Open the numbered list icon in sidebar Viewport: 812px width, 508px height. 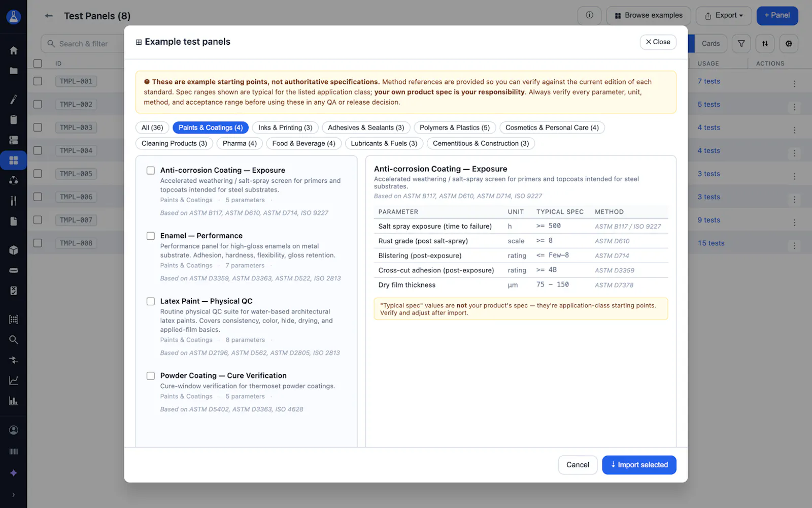point(14,140)
